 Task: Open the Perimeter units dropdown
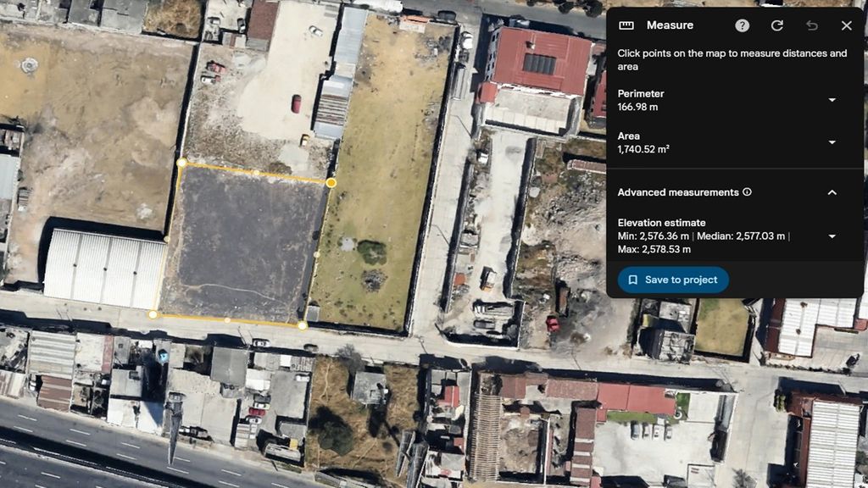click(x=832, y=100)
